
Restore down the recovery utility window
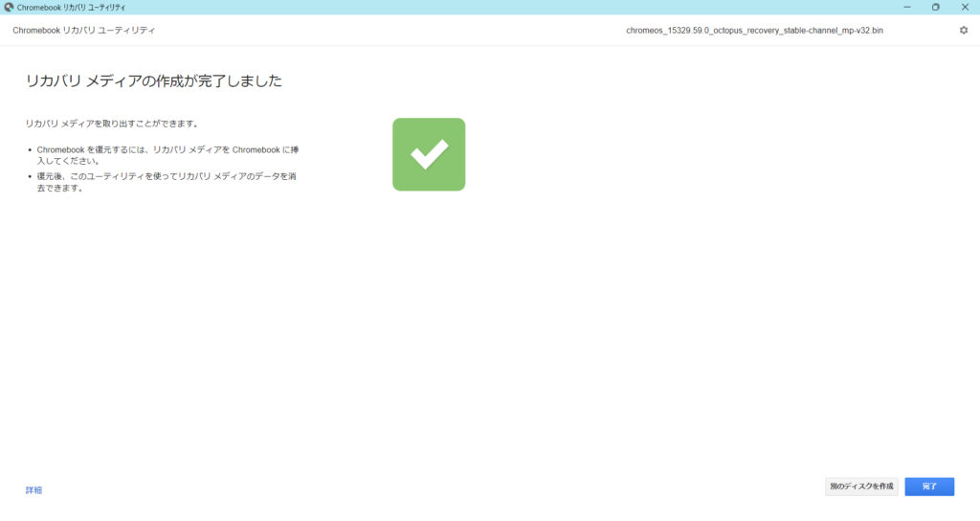pyautogui.click(x=935, y=7)
